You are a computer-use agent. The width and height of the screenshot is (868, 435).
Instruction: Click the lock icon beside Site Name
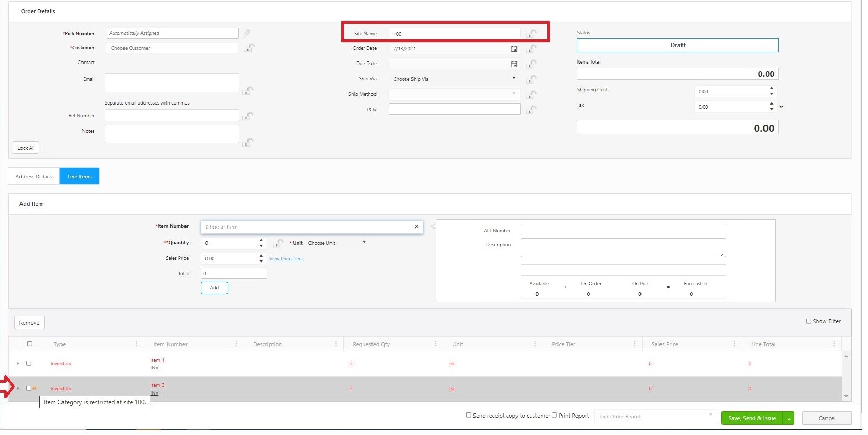pos(532,34)
